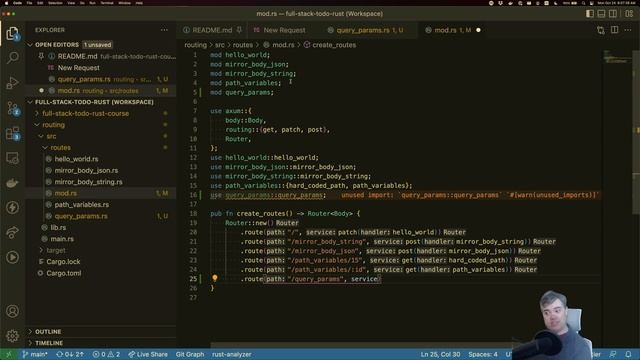The height and width of the screenshot is (360, 640).
Task: Start Live Share from status bar
Action: (148, 354)
